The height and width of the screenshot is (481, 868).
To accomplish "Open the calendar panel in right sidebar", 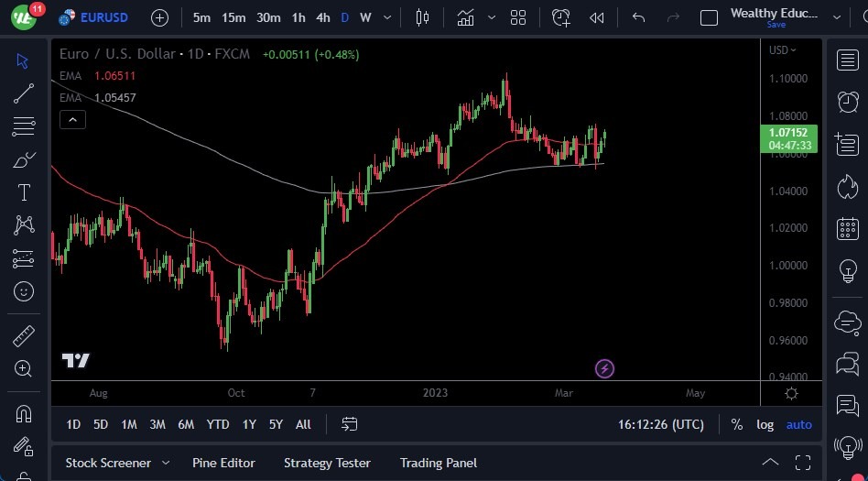I will 847,228.
